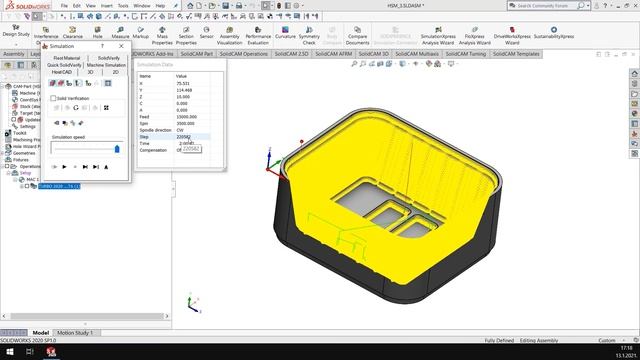Viewport: 640px width, 360px height.
Task: Toggle the Updated Stock checkbox in the tree
Action: point(13,120)
